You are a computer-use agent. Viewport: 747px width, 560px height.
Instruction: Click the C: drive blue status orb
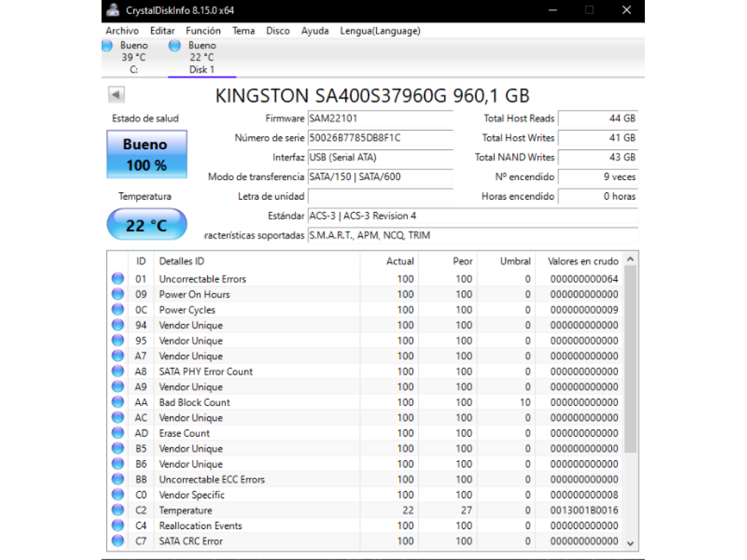(107, 45)
